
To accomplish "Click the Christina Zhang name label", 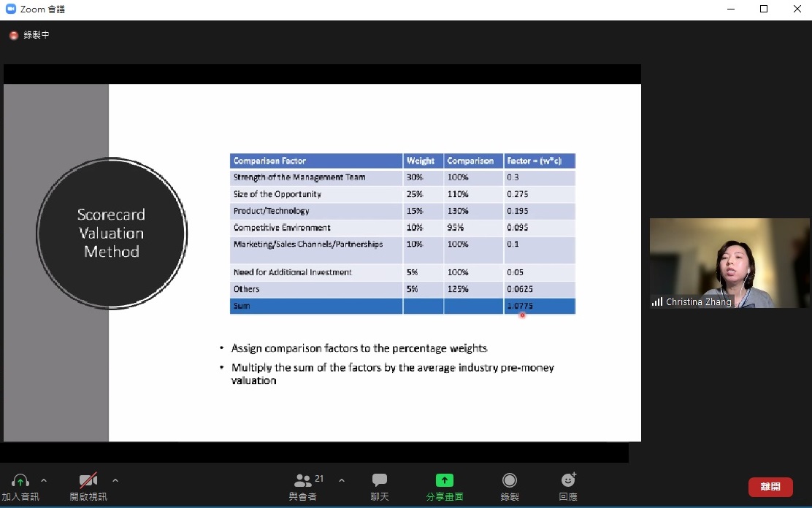I will (x=698, y=302).
